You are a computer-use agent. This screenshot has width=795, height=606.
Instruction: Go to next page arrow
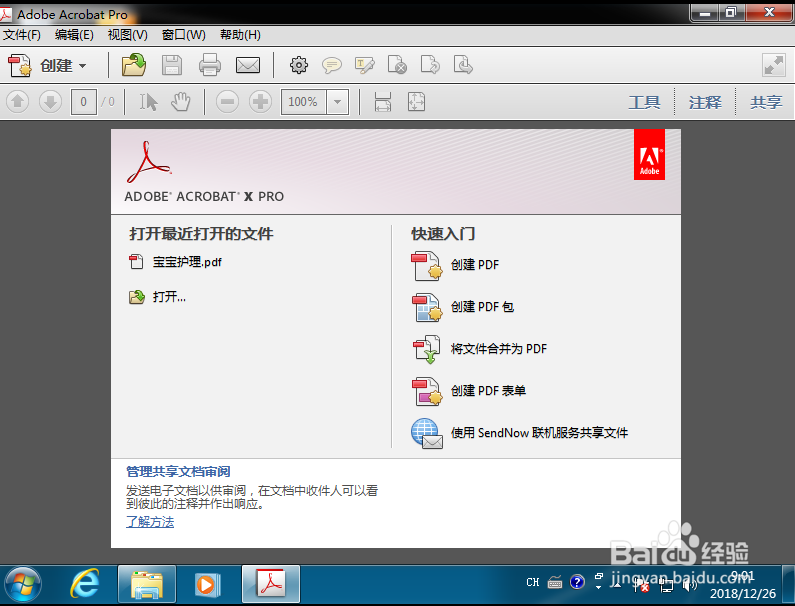(50, 102)
